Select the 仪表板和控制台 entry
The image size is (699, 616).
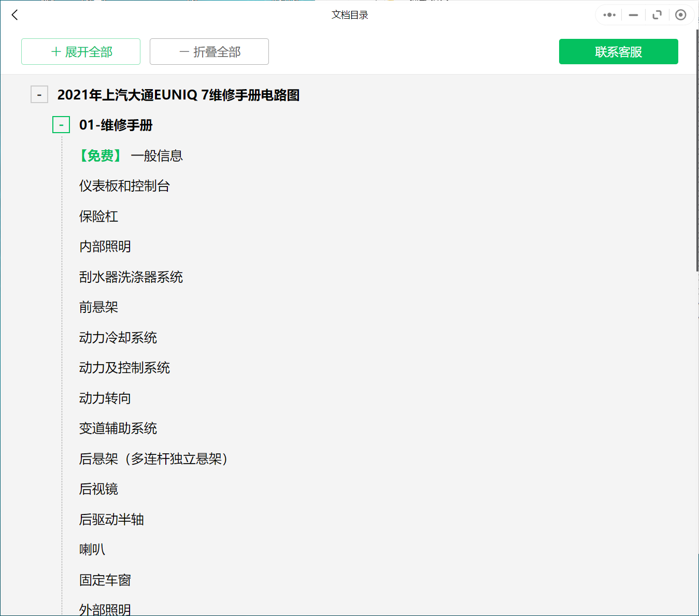[x=124, y=185]
